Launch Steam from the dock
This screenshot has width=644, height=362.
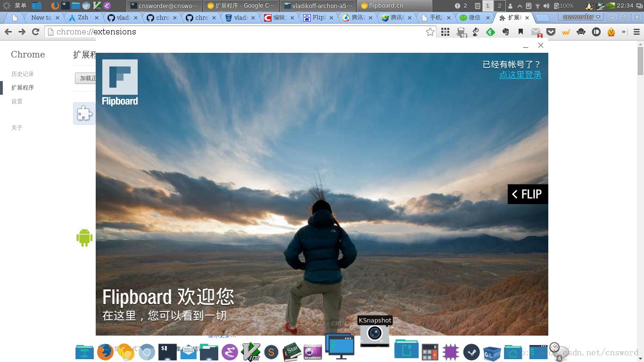(x=471, y=352)
